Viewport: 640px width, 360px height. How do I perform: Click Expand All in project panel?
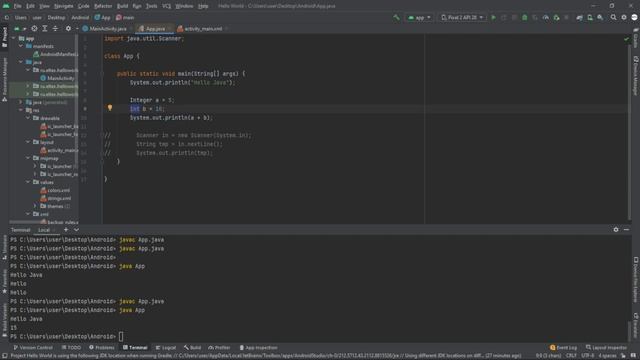pos(45,29)
